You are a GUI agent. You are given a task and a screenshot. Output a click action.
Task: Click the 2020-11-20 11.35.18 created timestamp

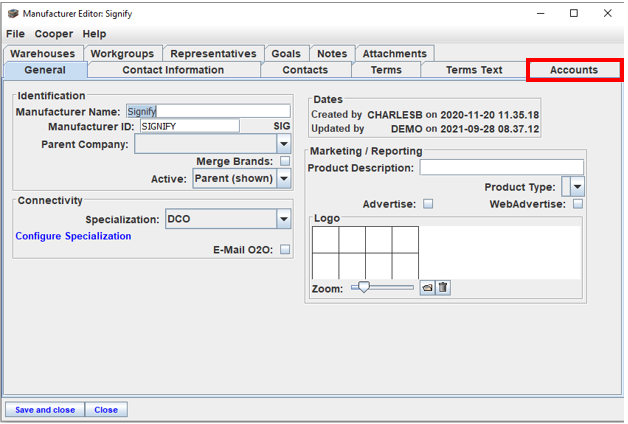[490, 115]
